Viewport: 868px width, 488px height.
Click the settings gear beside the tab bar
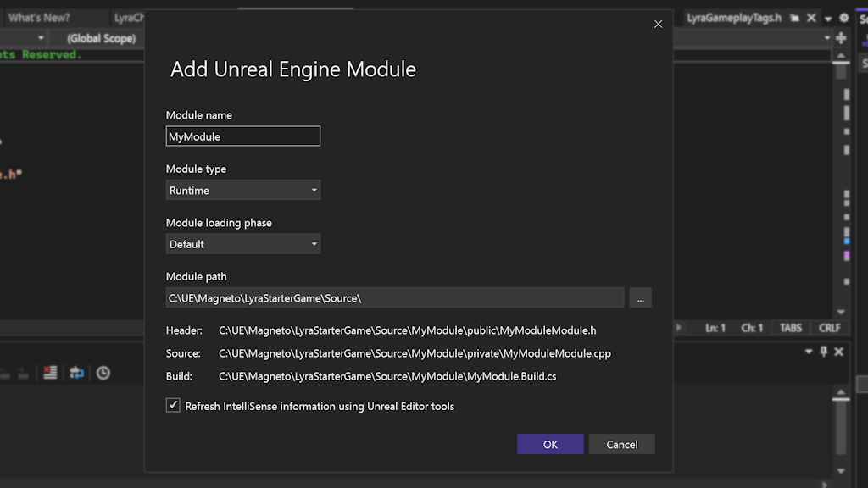pos(844,17)
